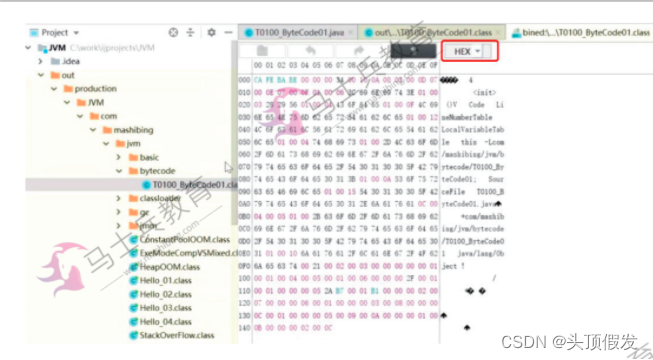Collapse the JVM root node

(28, 48)
